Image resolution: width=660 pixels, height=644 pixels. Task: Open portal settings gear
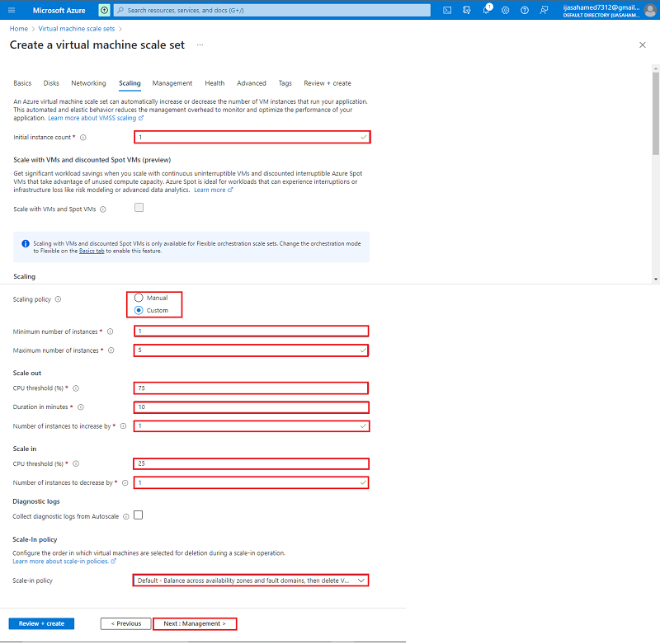(506, 10)
